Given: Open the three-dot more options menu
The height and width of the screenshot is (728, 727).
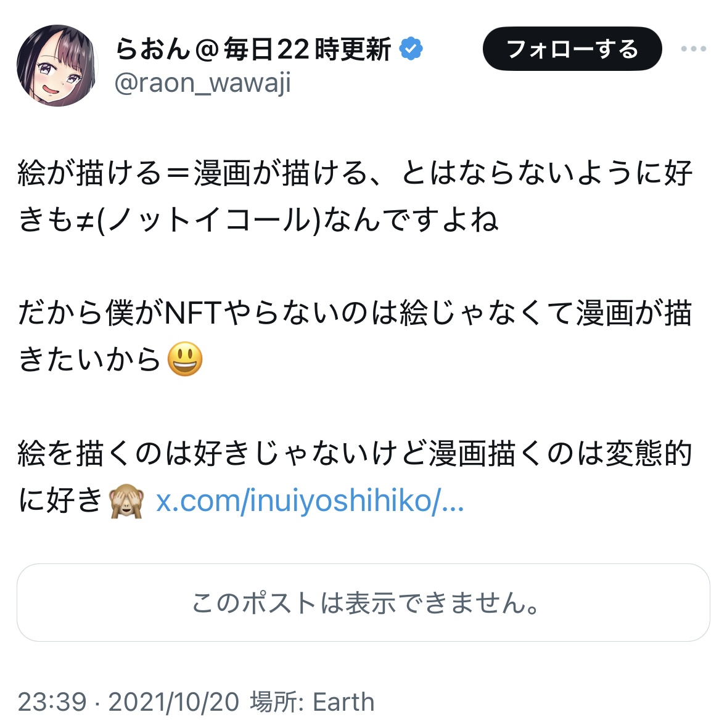Looking at the screenshot, I should click(693, 49).
